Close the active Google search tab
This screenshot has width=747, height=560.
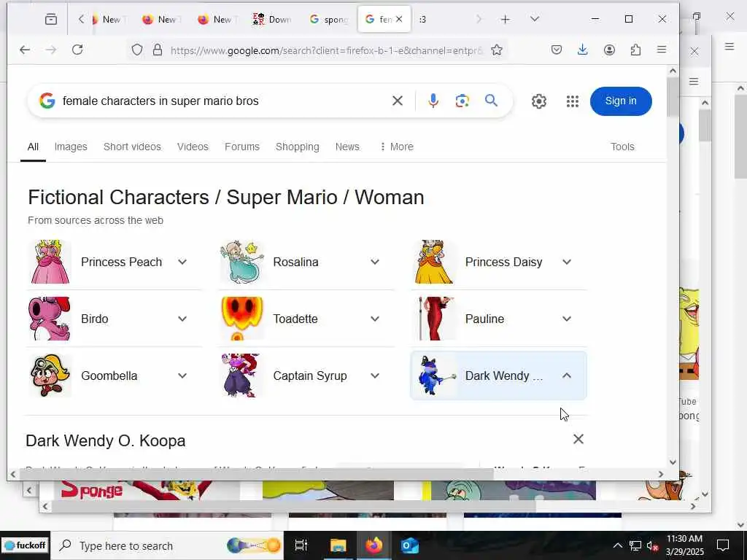(399, 19)
